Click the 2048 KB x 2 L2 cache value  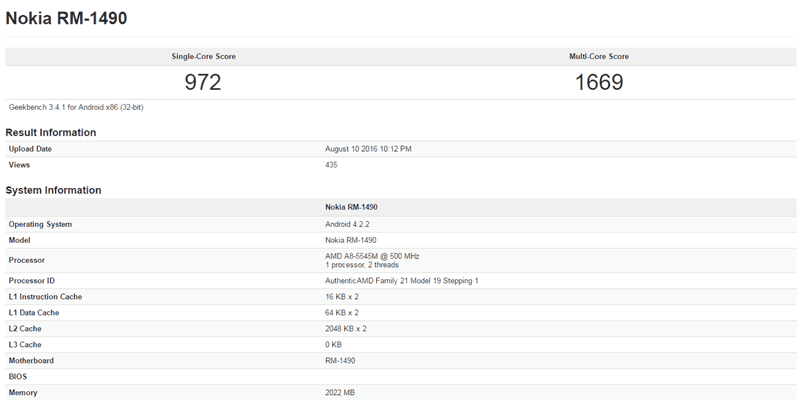point(346,328)
